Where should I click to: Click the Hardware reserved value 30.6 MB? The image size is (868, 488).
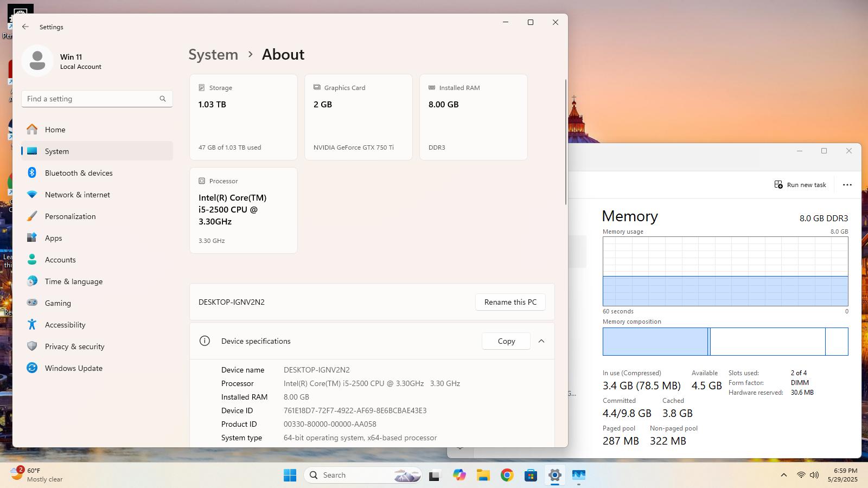pos(802,393)
